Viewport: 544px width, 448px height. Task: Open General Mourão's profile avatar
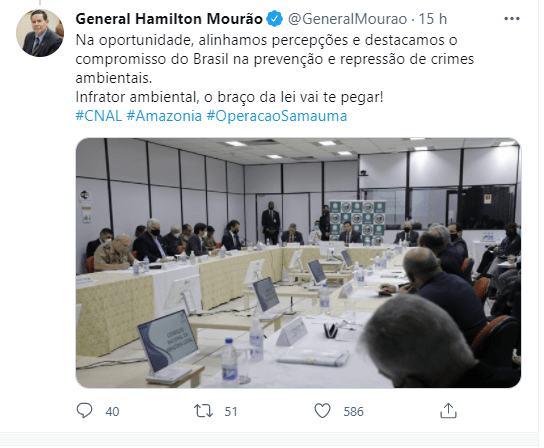(x=40, y=33)
